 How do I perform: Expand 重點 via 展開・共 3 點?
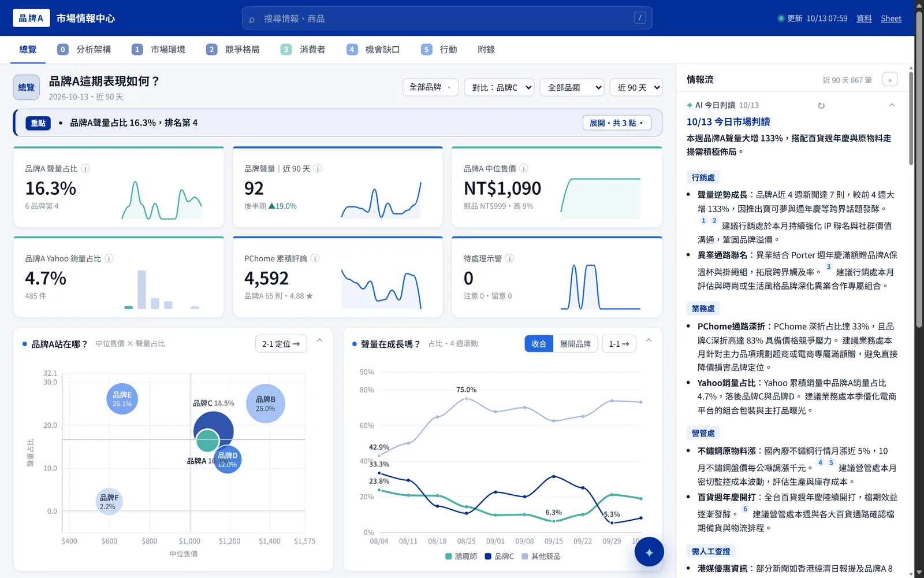617,123
